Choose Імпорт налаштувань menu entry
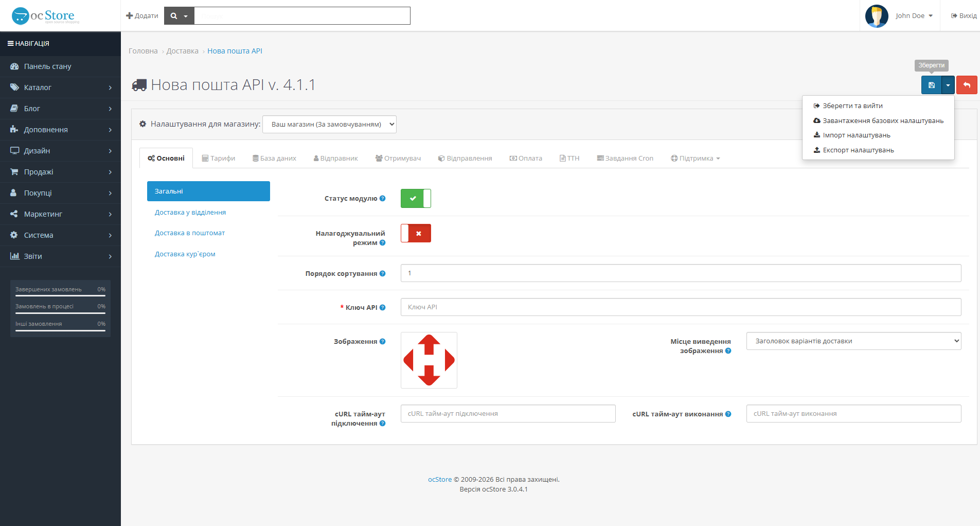980x526 pixels. click(x=878, y=135)
